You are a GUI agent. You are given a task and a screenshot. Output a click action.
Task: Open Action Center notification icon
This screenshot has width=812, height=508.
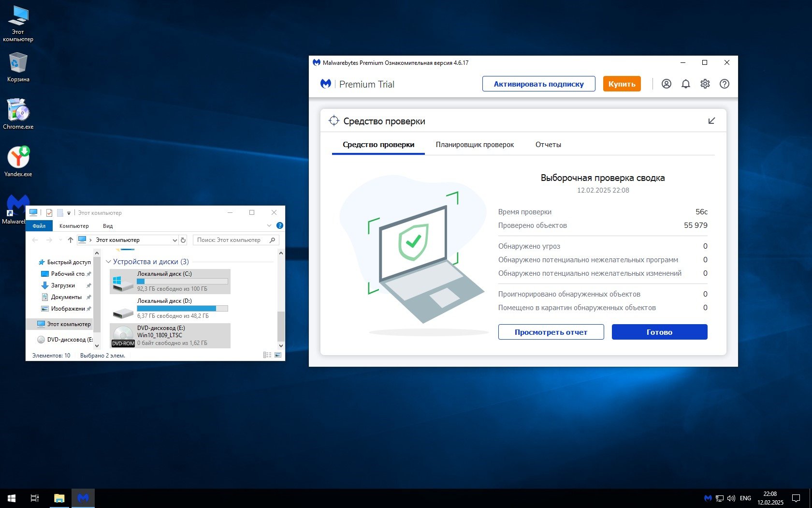796,498
